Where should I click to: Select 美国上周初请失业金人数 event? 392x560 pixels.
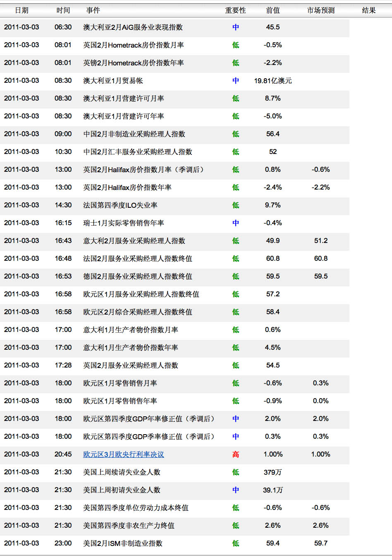[x=122, y=490]
